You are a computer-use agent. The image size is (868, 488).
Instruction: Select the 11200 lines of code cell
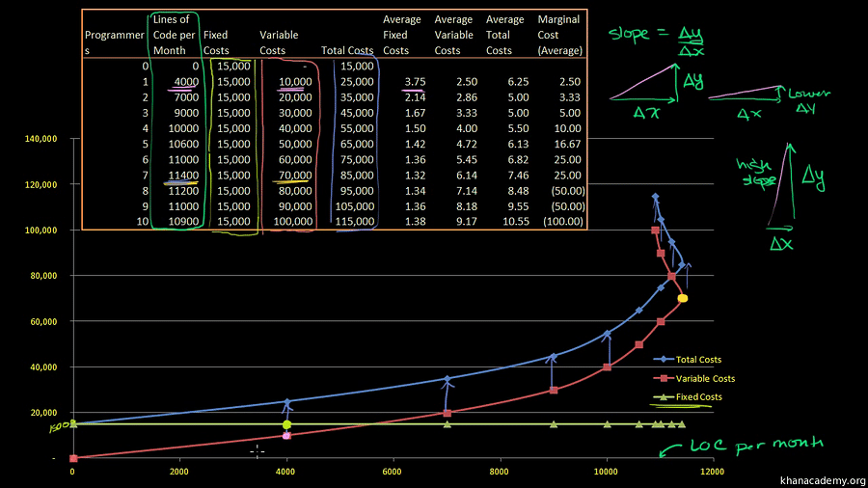click(183, 191)
